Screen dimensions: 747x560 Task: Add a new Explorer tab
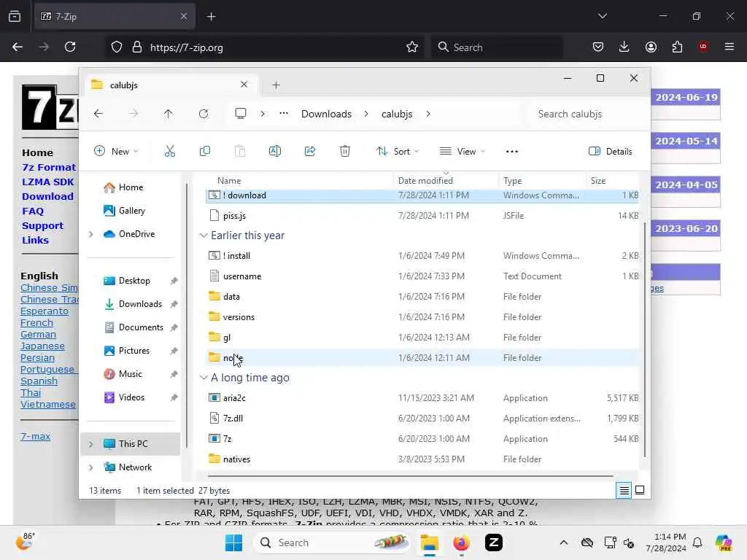tap(276, 85)
